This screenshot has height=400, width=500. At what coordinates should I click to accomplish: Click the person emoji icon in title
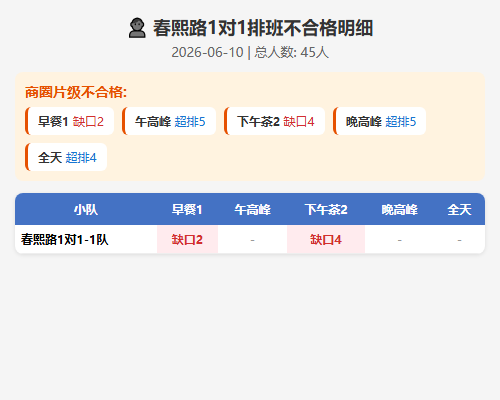[137, 28]
